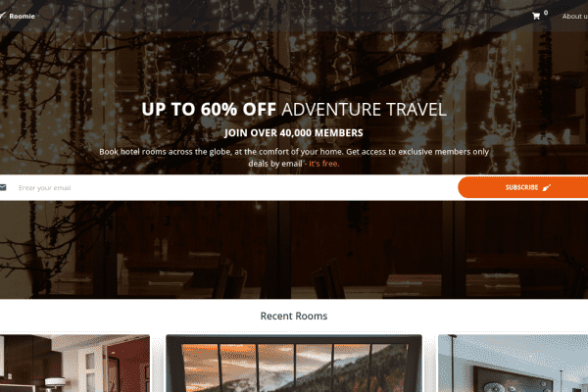Click the envelope icon in email field
The height and width of the screenshot is (392, 588).
tap(3, 187)
